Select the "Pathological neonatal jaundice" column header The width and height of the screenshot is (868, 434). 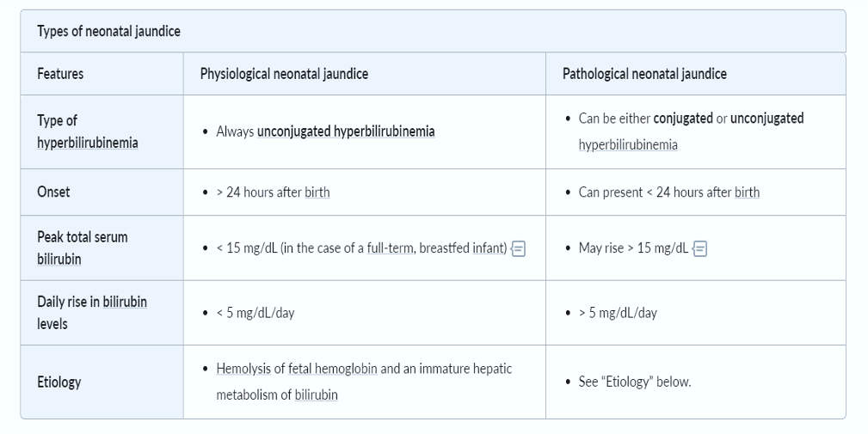[644, 74]
